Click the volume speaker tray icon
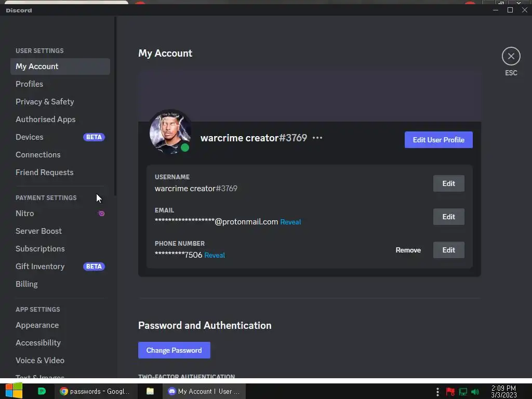This screenshot has width=532, height=399. 475,392
